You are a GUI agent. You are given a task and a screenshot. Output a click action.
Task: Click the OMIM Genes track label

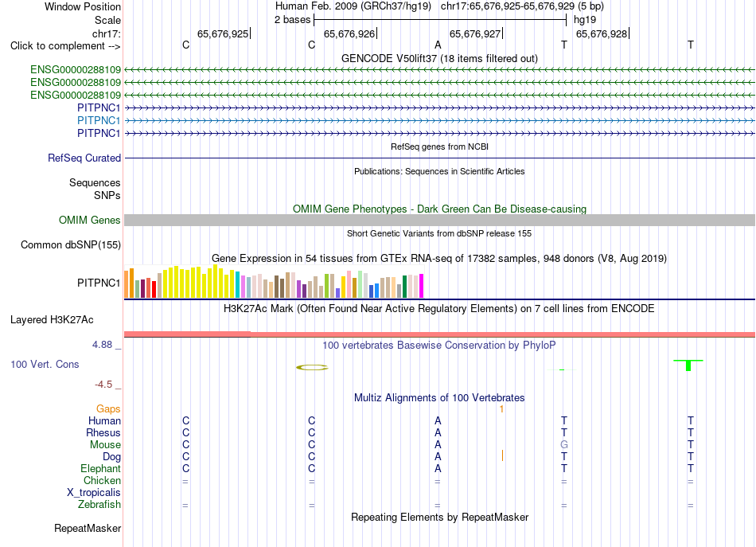pos(89,220)
